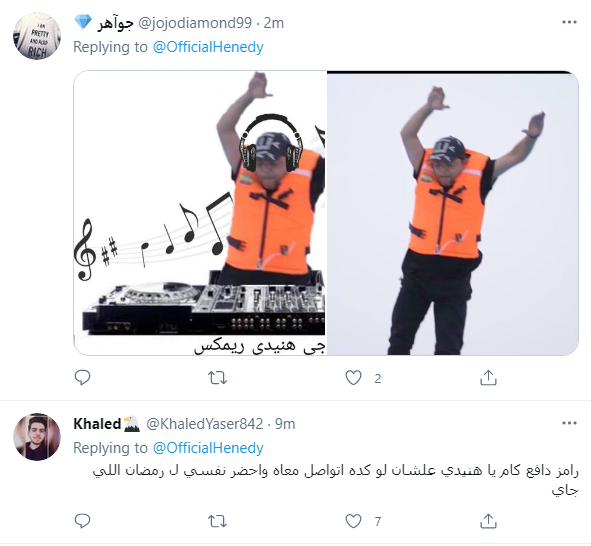The image size is (591, 546).
Task: View the DJ remix image on left
Action: pos(200,213)
